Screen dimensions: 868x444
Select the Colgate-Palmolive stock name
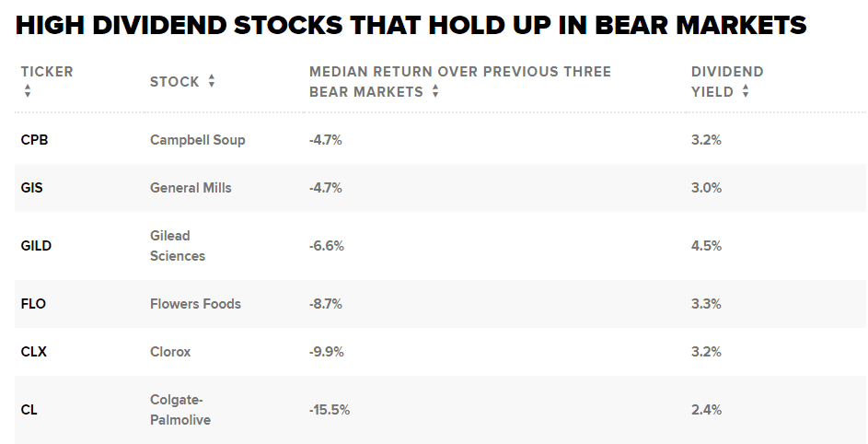(180, 410)
